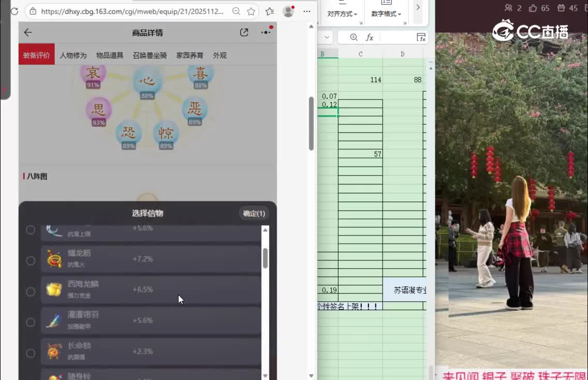Viewport: 588px width, 380px height.
Task: Click the 长命锁 item icon
Action: 54,352
